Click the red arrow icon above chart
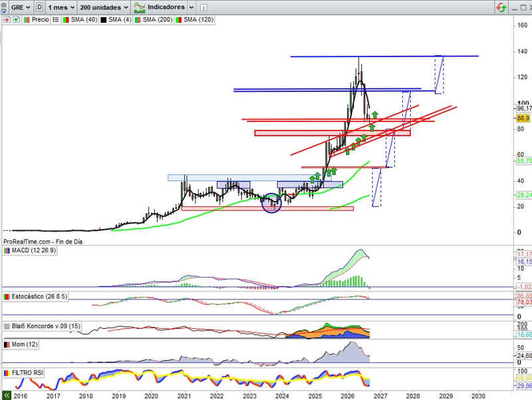 pyautogui.click(x=7, y=20)
